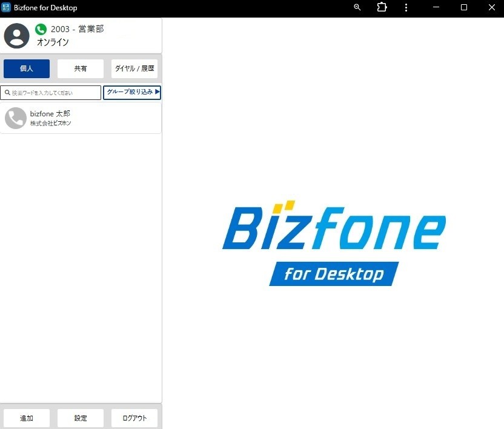Click the green phone status icon

click(x=41, y=28)
